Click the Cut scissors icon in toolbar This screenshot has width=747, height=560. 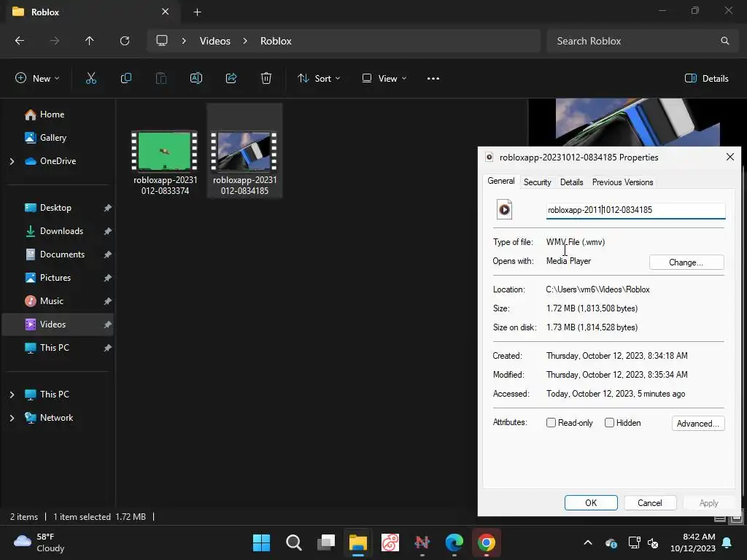coord(91,79)
